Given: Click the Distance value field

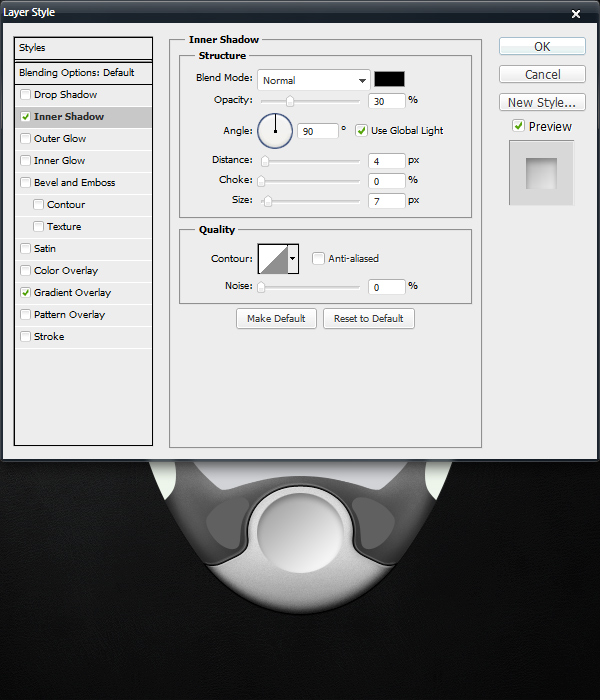Looking at the screenshot, I should pos(387,161).
